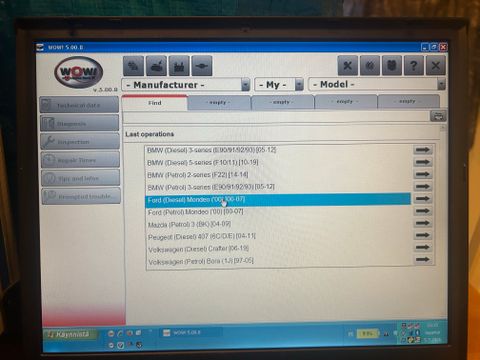The height and width of the screenshot is (360, 480).
Task: Click the WOW! logo image
Action: point(79,72)
